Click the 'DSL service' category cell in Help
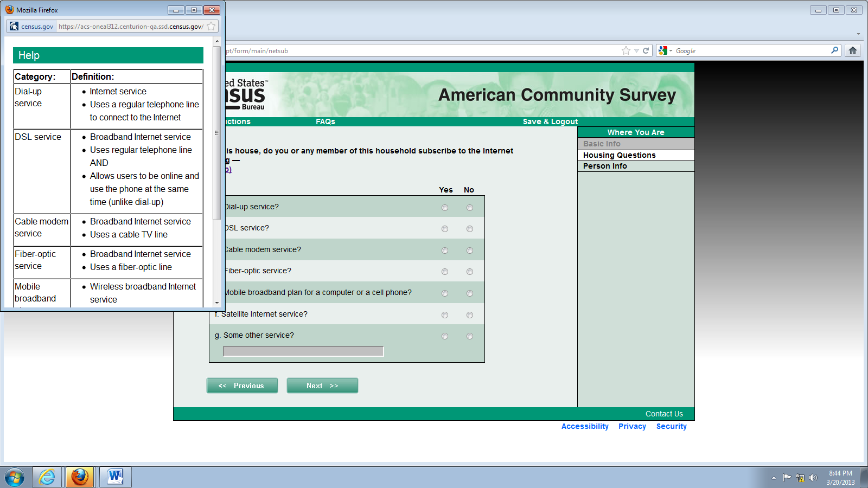Viewport: 868px width, 488px height. [x=42, y=171]
